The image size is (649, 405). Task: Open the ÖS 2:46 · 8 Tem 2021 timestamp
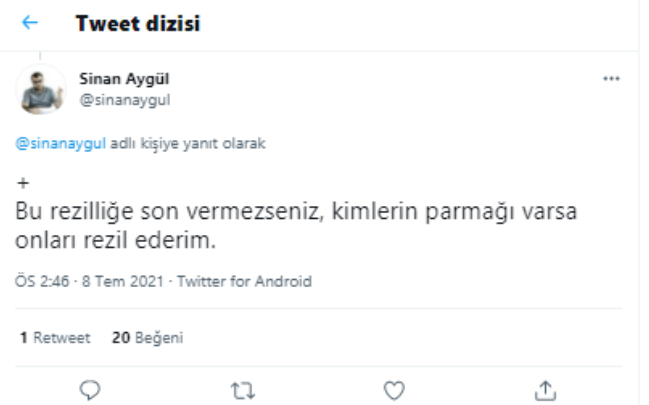[91, 282]
